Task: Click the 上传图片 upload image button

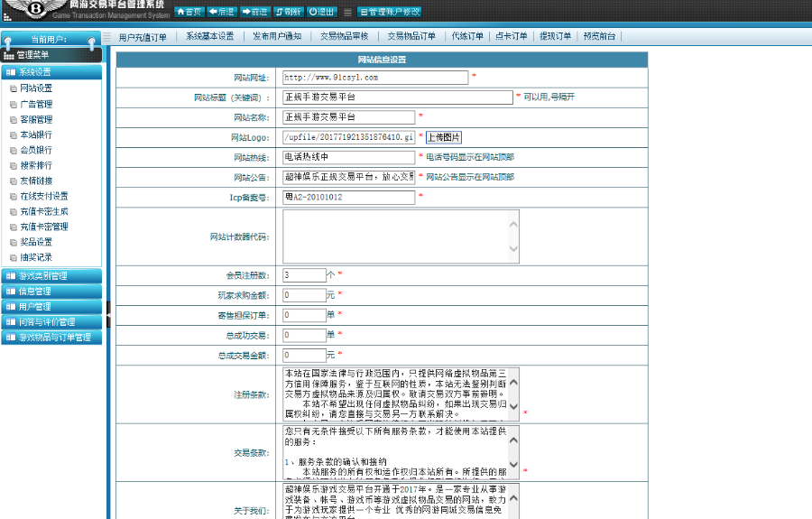Action: click(443, 137)
